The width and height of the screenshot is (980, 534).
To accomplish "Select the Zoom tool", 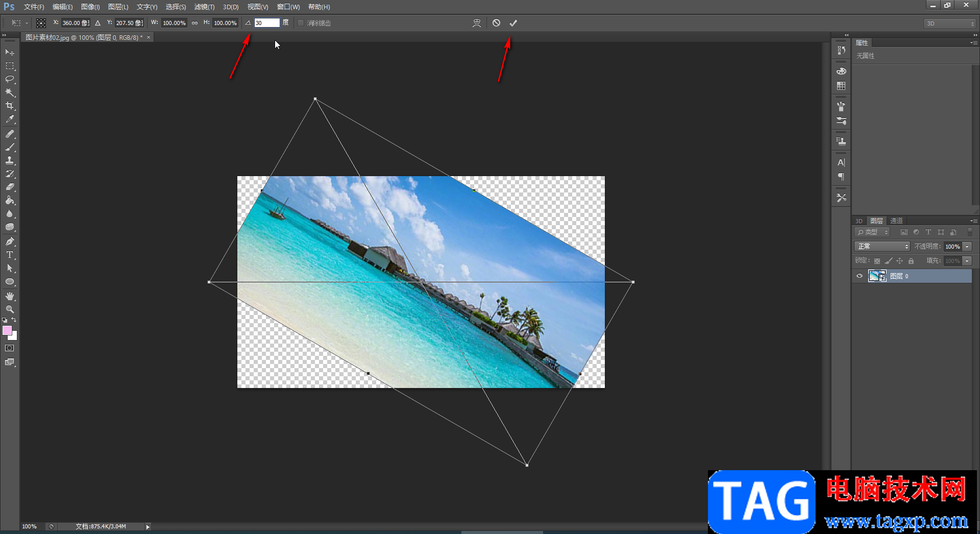I will 10,309.
